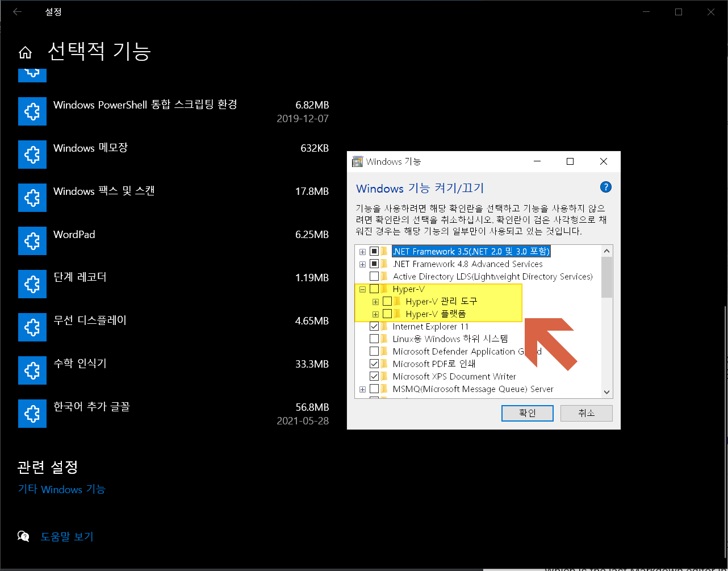Select the Windows 메모장 feature row
The height and width of the screenshot is (571, 728).
[x=173, y=155]
